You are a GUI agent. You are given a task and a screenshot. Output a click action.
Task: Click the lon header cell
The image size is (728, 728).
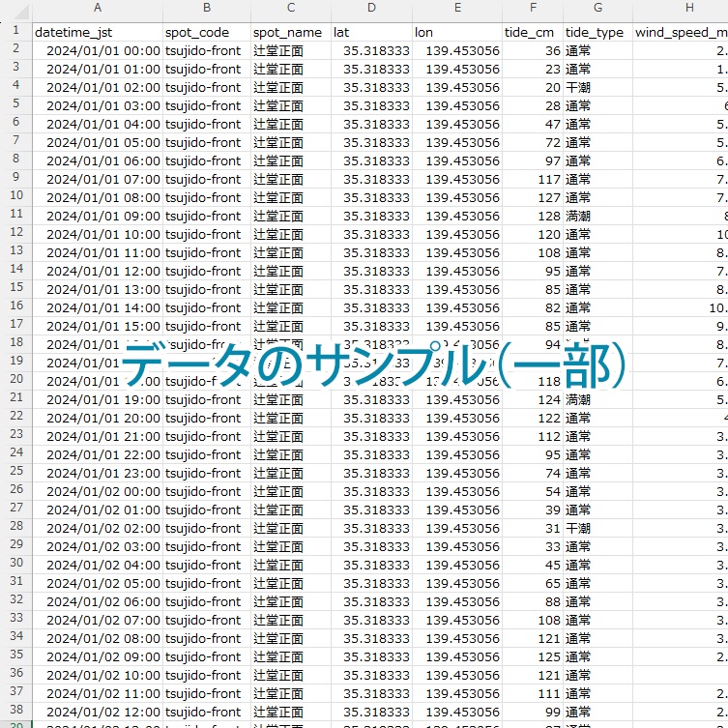457,33
